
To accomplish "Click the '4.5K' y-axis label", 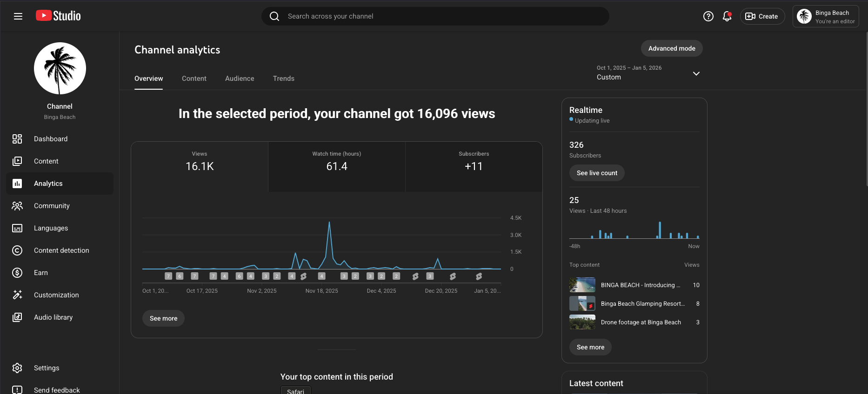I will (x=516, y=218).
